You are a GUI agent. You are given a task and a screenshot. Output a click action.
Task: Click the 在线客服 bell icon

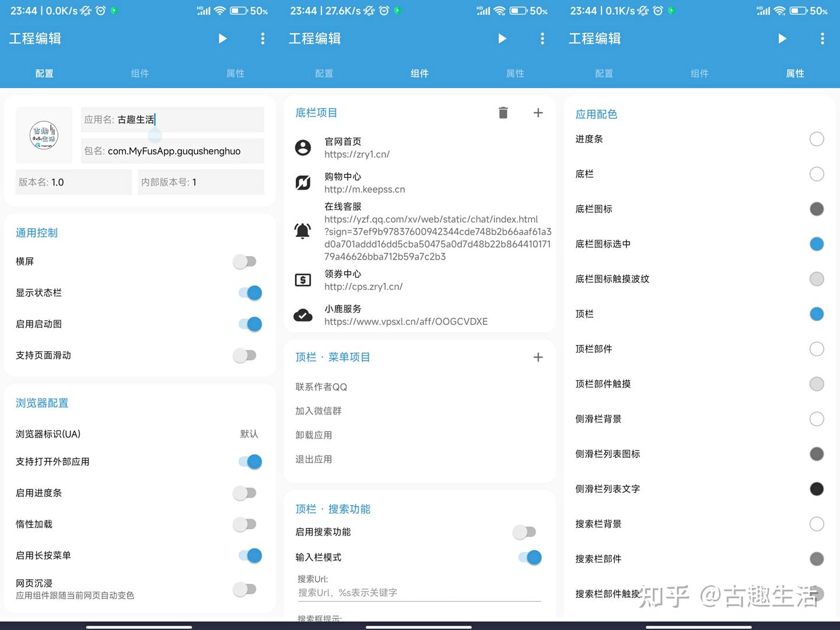(303, 231)
